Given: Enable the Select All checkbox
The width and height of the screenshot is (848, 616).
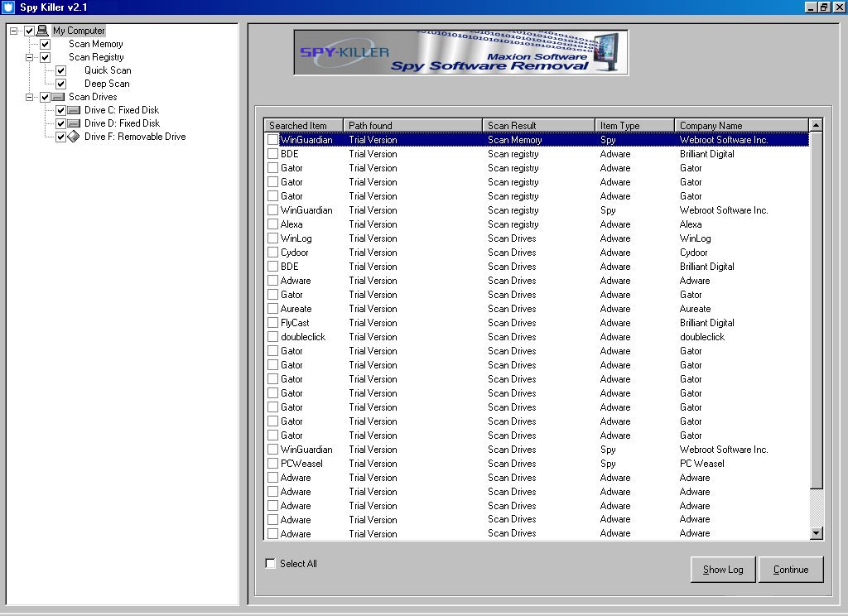Looking at the screenshot, I should (271, 564).
